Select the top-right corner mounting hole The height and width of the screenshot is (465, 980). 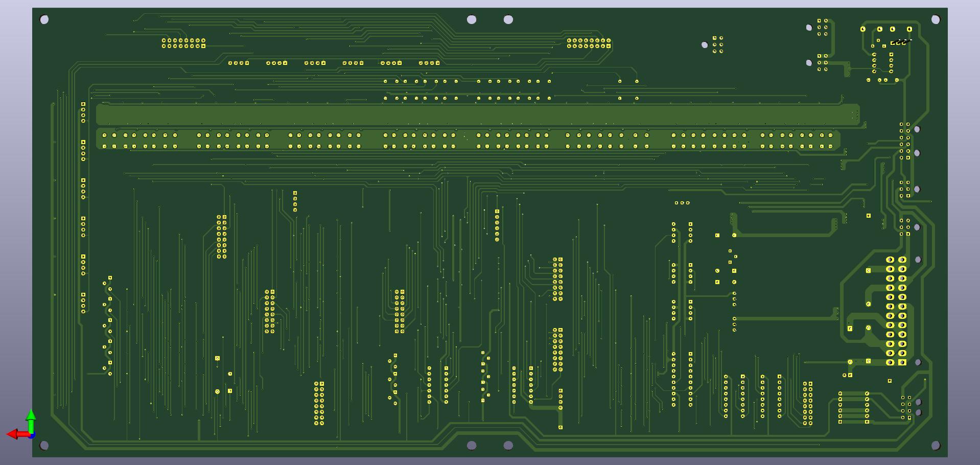pyautogui.click(x=936, y=19)
